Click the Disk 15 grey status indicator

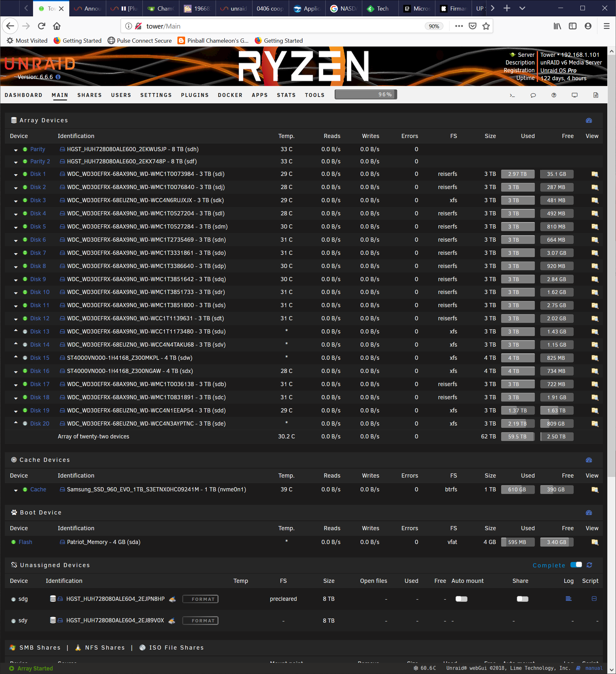click(25, 358)
